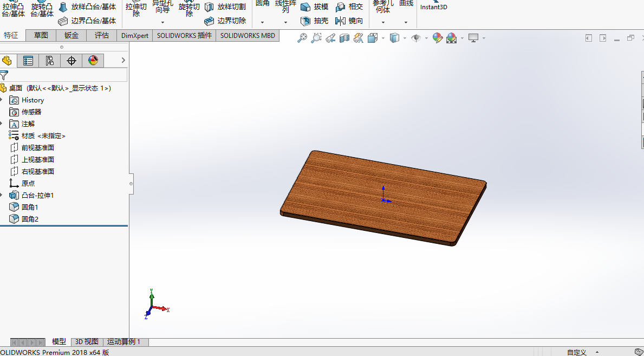Select the 抽壳 (Shell) tool
The image size is (644, 356).
(x=314, y=21)
